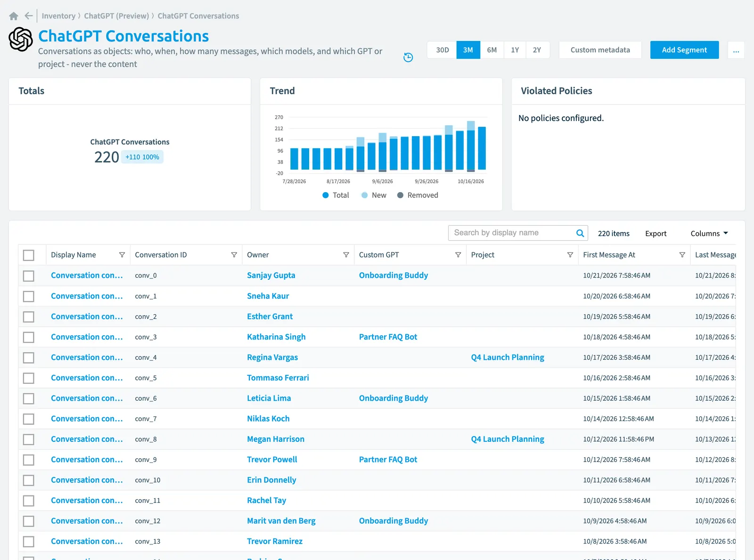Switch to the 6M time range
The image size is (754, 560).
(492, 50)
